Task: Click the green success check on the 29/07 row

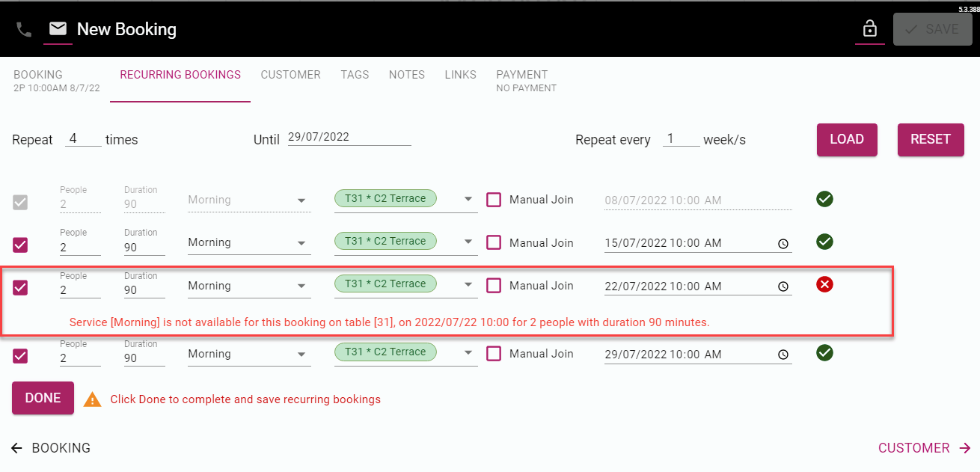Action: 824,352
